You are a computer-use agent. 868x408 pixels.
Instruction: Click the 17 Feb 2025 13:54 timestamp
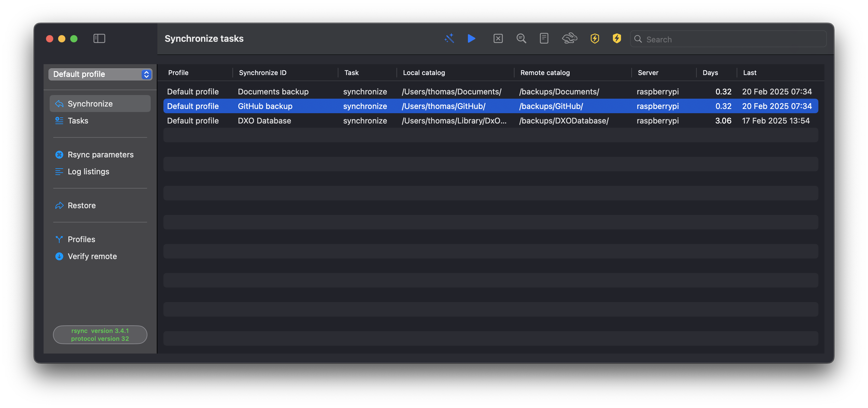776,121
